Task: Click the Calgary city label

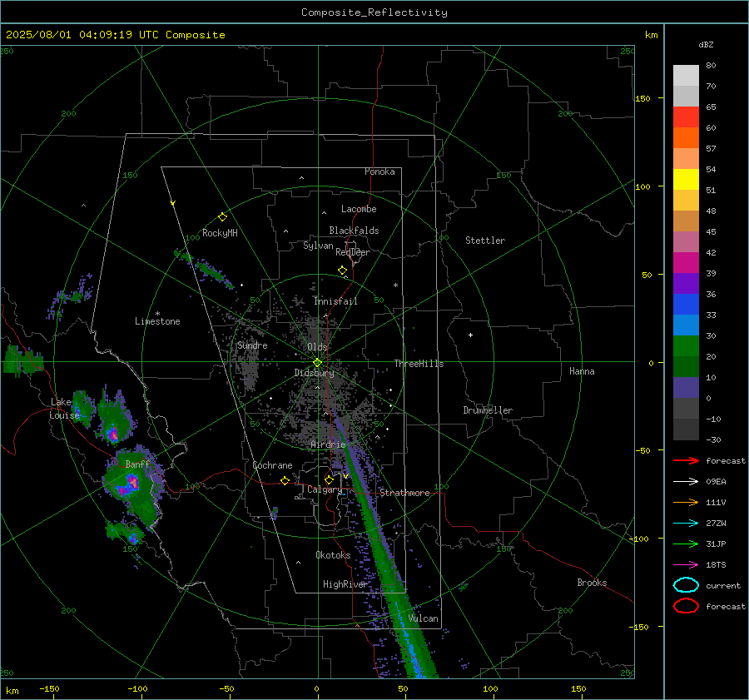Action: [x=325, y=489]
